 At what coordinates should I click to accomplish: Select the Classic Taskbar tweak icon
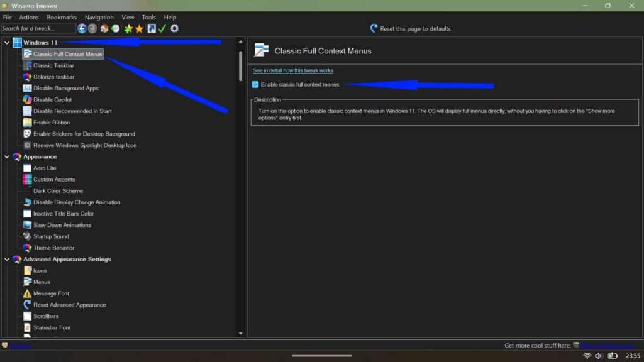tap(27, 65)
